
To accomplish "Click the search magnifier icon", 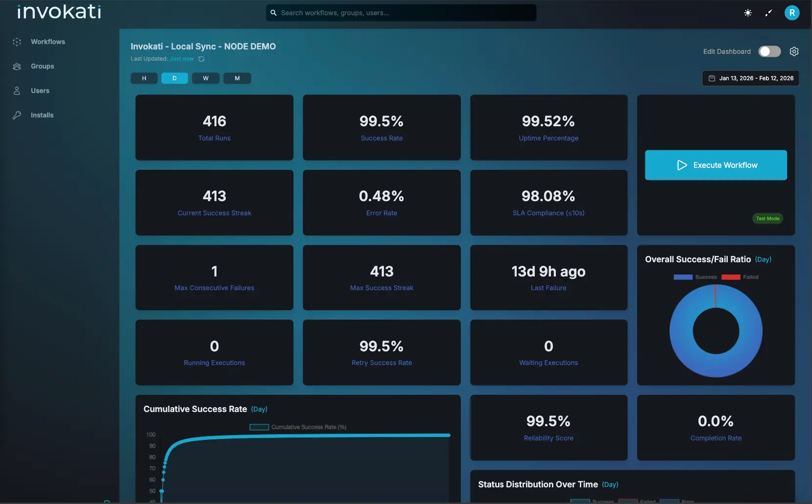I will (274, 13).
